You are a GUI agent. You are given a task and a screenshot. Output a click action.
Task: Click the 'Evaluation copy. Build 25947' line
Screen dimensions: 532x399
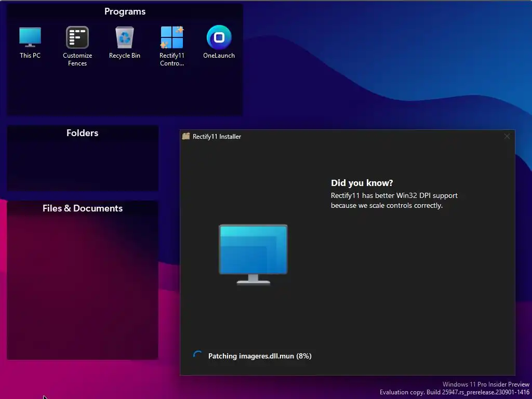tap(455, 392)
